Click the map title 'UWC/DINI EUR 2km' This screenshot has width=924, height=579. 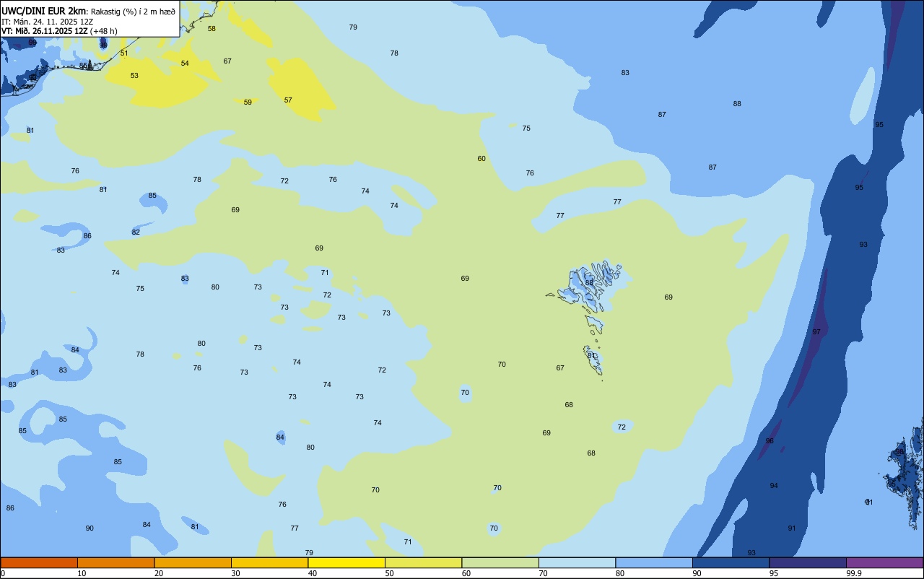point(43,11)
